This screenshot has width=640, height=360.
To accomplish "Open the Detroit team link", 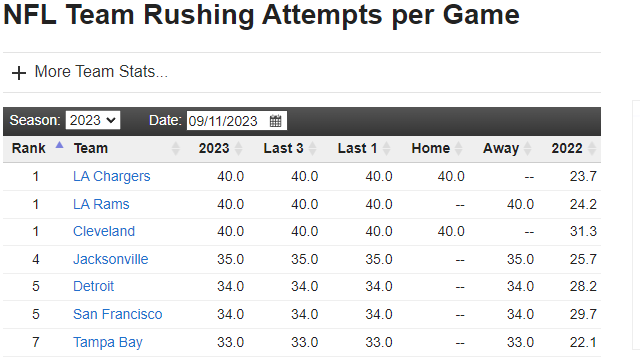I will click(x=93, y=286).
